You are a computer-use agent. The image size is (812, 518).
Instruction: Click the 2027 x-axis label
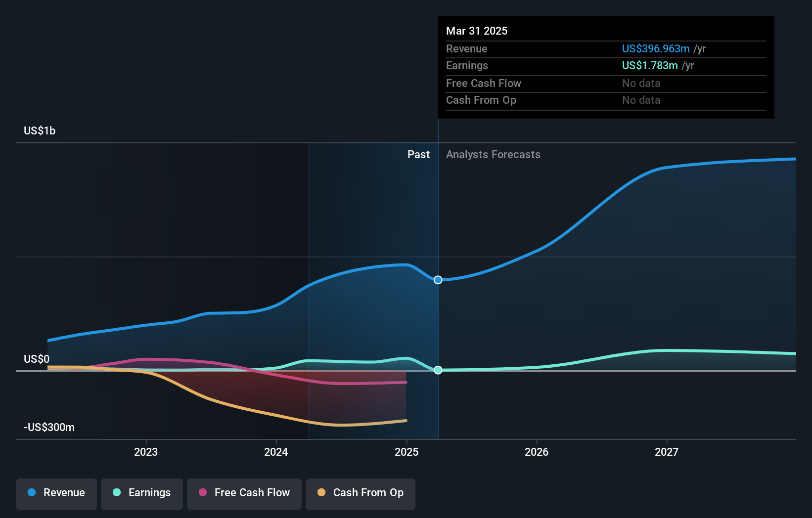coord(667,452)
